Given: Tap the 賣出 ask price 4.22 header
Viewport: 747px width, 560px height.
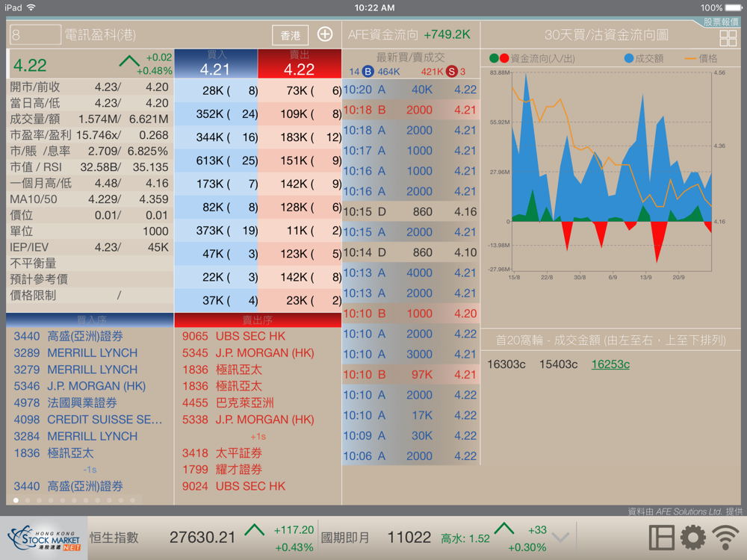Looking at the screenshot, I should pos(300,63).
